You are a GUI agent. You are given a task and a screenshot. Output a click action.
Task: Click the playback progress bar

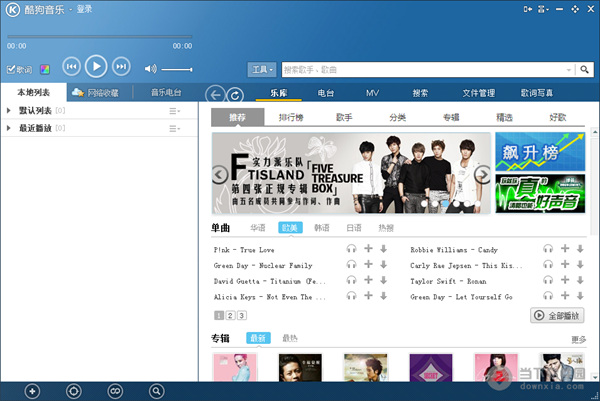99,37
